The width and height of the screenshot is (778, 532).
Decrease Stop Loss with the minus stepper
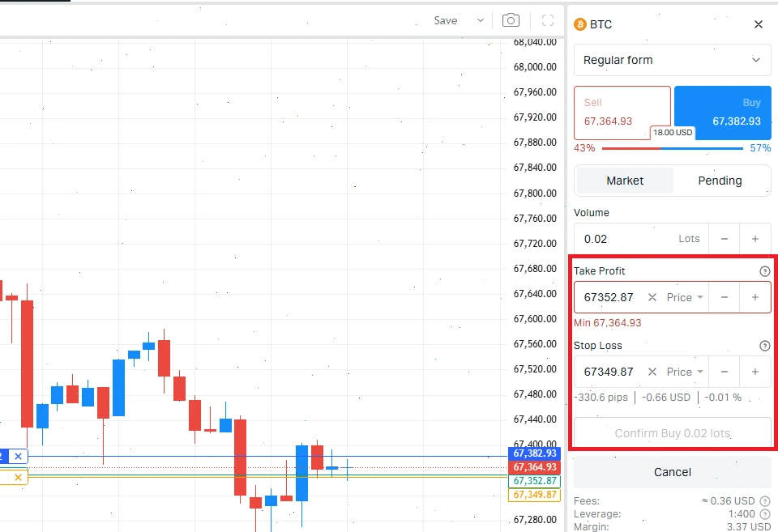(724, 372)
